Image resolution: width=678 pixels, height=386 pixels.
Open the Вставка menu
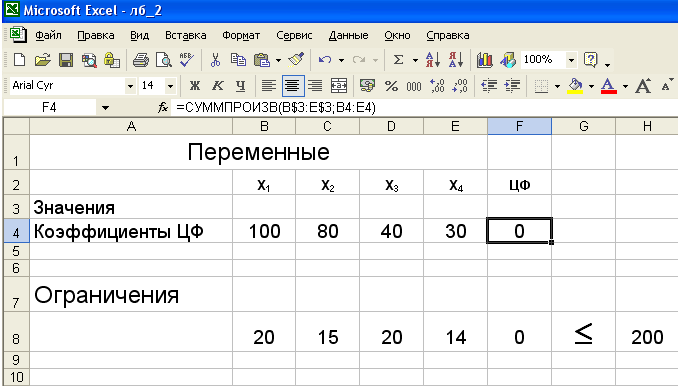pos(185,35)
